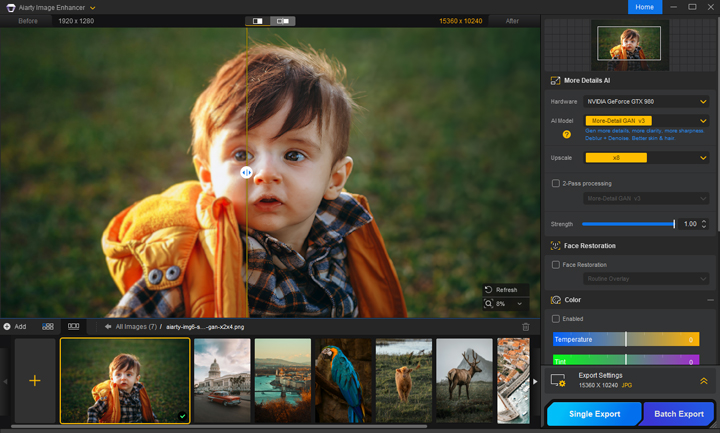This screenshot has height=433, width=720.
Task: Increase Strength with the stepper arrows
Action: [704, 222]
